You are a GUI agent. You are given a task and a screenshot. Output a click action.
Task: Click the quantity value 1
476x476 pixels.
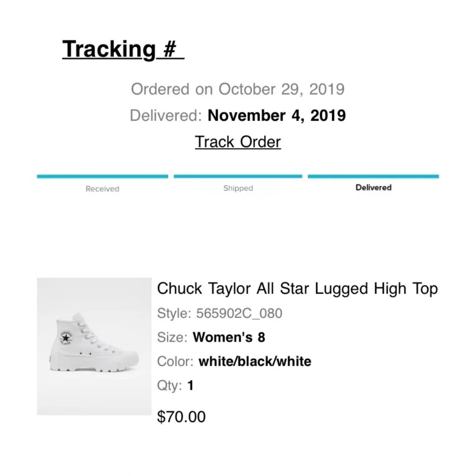[x=190, y=385]
